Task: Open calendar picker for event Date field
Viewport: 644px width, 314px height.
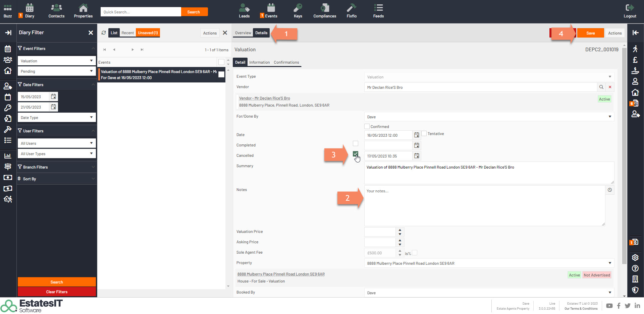Action: coord(417,135)
